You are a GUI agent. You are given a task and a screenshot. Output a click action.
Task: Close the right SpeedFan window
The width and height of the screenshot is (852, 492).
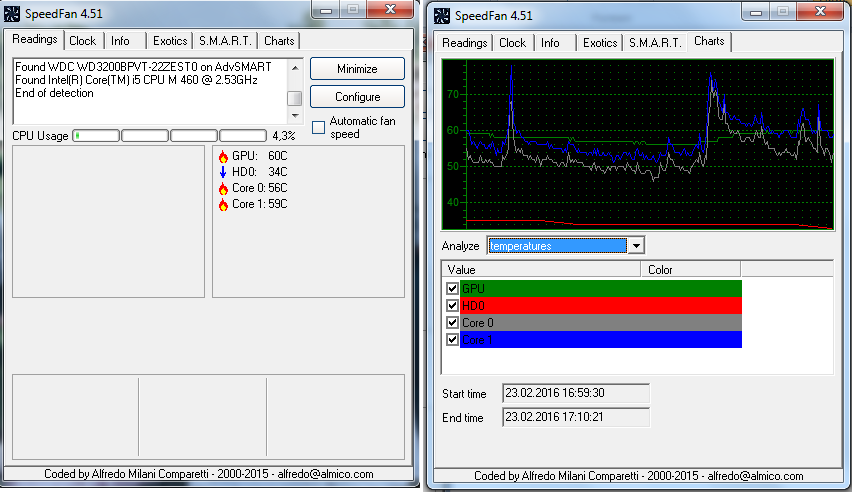point(820,11)
